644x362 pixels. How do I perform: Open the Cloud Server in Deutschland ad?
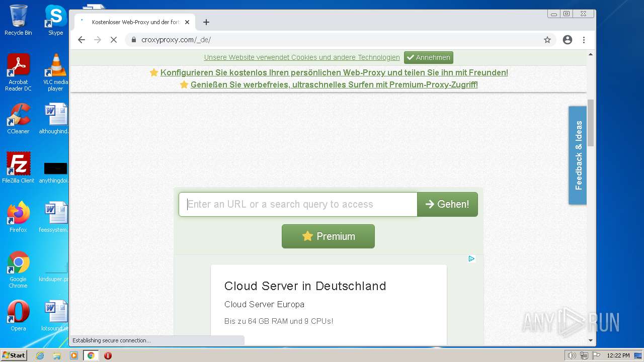click(x=305, y=286)
